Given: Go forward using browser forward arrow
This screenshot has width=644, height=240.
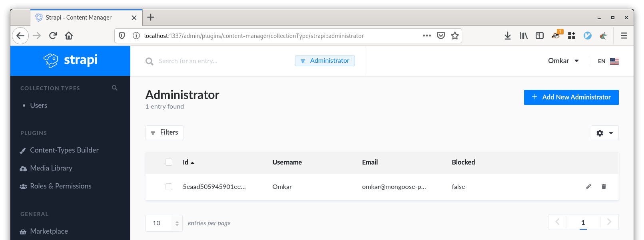Looking at the screenshot, I should coord(37,36).
